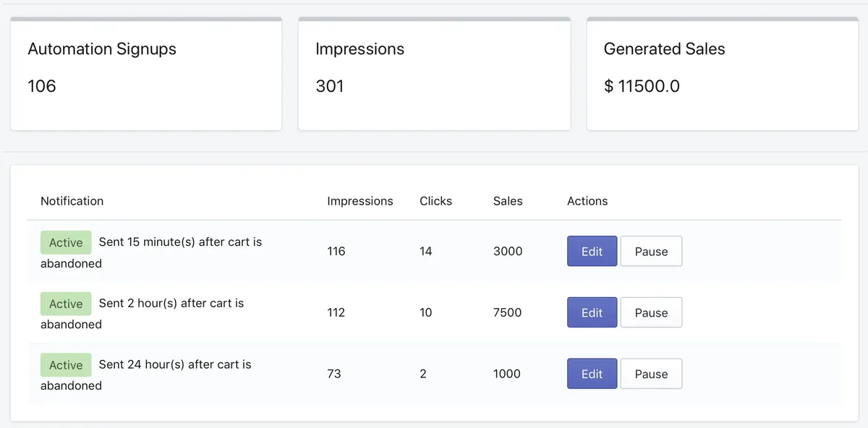868x428 pixels.
Task: Select the 'Sent 15 minute(s) after cart is abandoned' text
Action: coord(151,252)
